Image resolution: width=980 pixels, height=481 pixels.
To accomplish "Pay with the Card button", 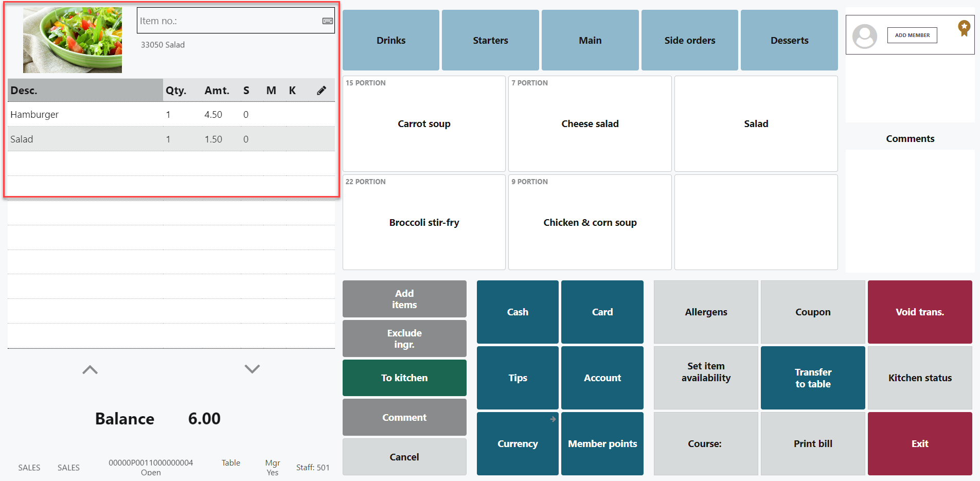I will coord(602,312).
